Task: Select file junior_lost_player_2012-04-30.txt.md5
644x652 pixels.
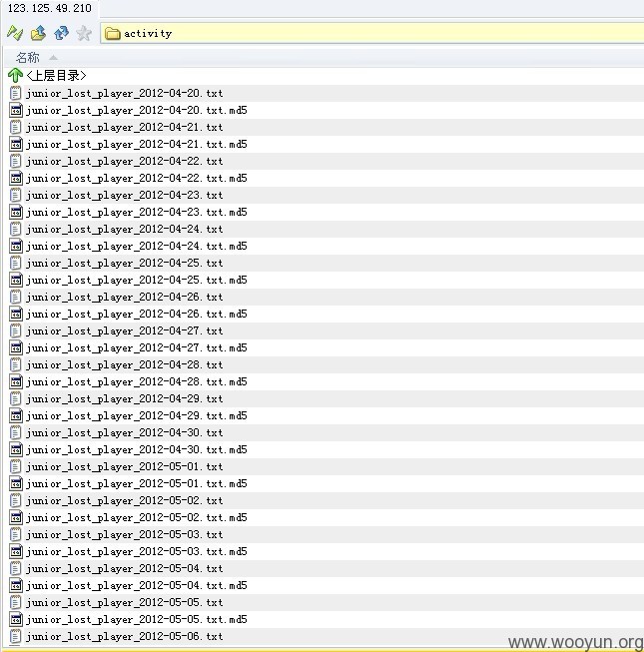Action: tap(137, 449)
